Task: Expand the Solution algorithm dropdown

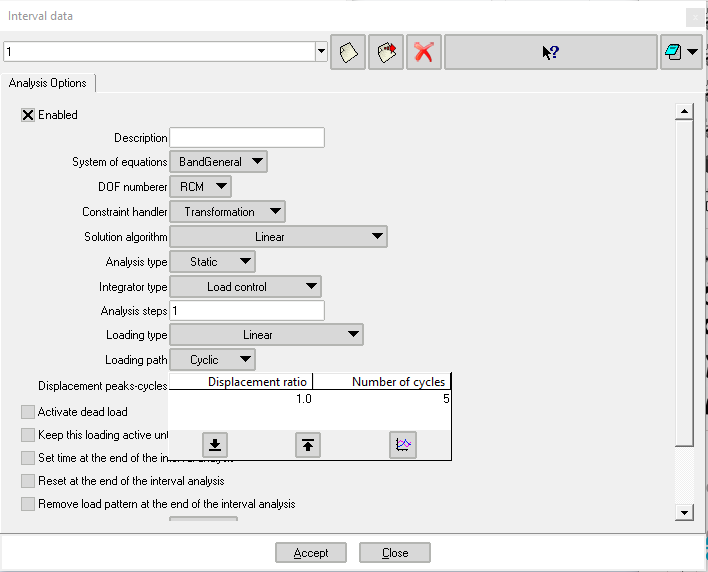Action: point(278,237)
